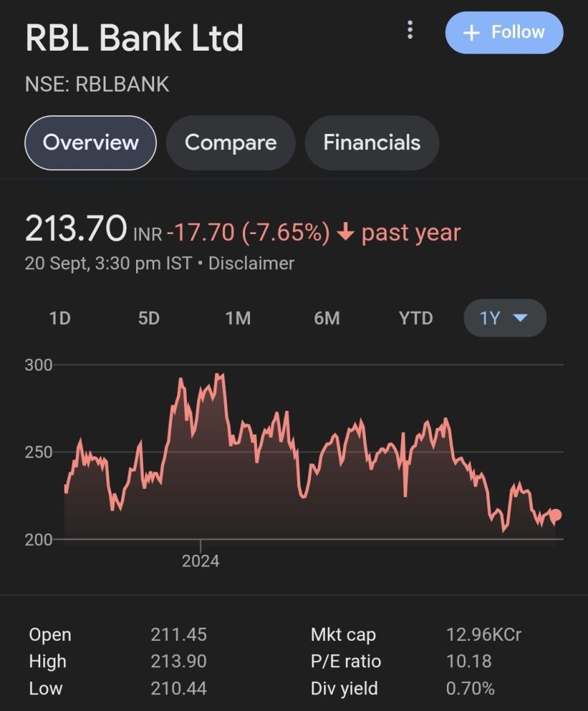Click the P/E ratio label

(x=346, y=662)
